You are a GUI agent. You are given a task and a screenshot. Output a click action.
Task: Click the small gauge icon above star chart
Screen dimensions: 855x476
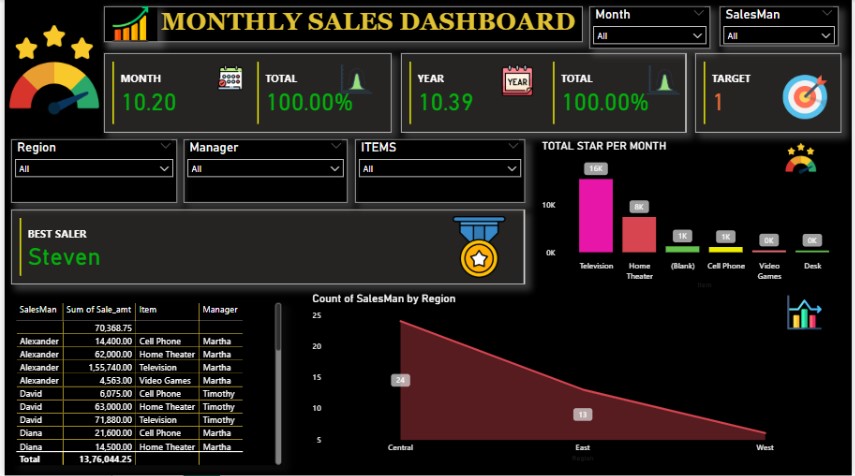[x=800, y=159]
